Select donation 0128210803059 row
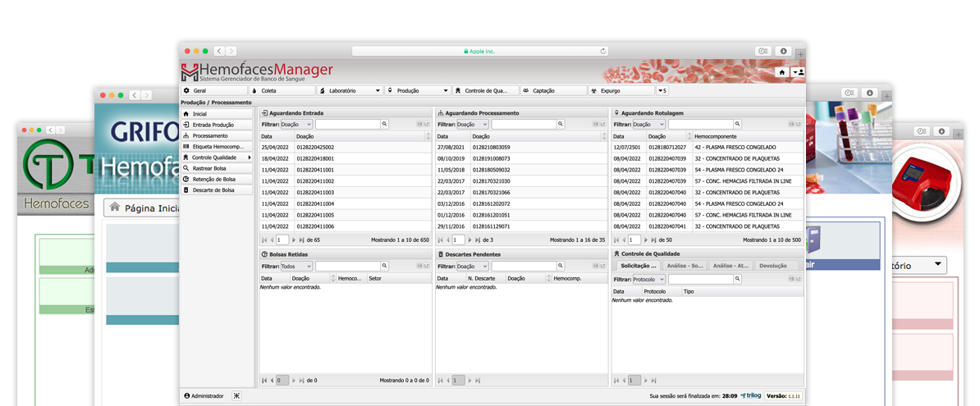This screenshot has width=980, height=406. (521, 148)
